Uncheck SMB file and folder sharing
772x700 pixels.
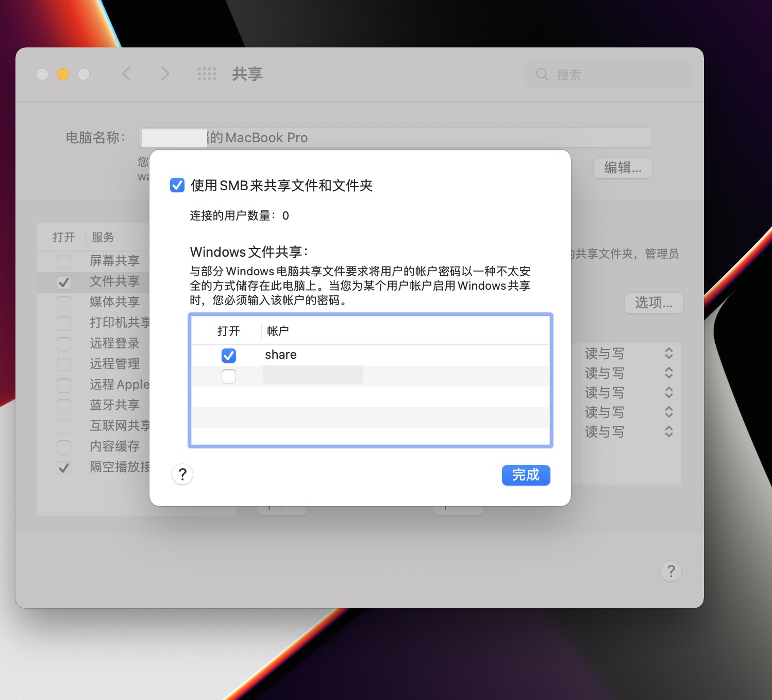[x=177, y=185]
